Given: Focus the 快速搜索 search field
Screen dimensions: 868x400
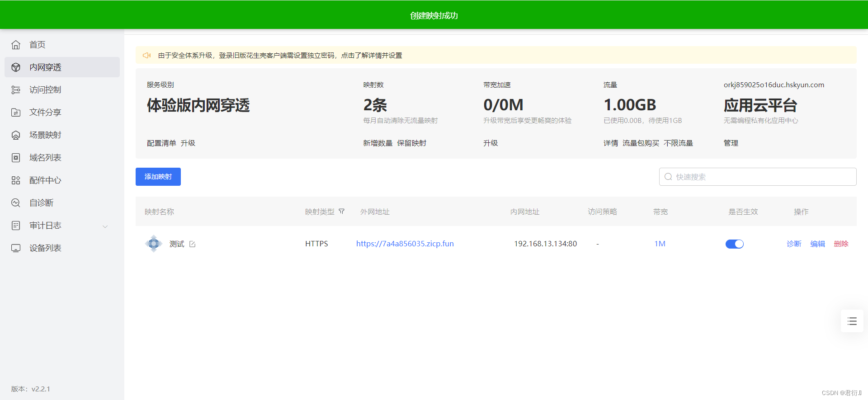Looking at the screenshot, I should (x=758, y=177).
